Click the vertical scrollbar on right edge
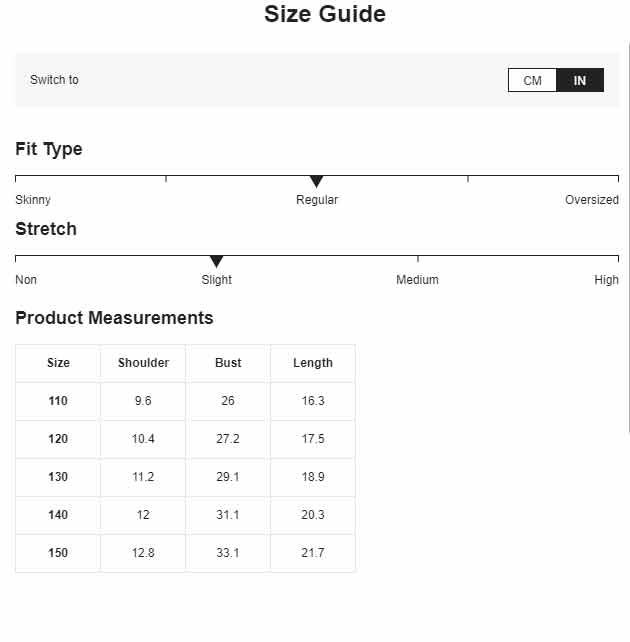 [x=628, y=237]
